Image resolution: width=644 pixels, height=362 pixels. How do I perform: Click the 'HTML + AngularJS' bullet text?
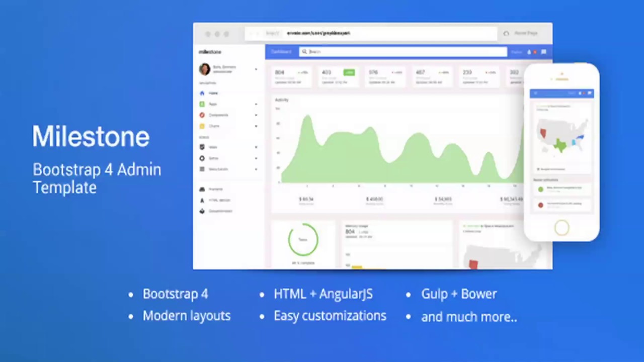tap(324, 294)
